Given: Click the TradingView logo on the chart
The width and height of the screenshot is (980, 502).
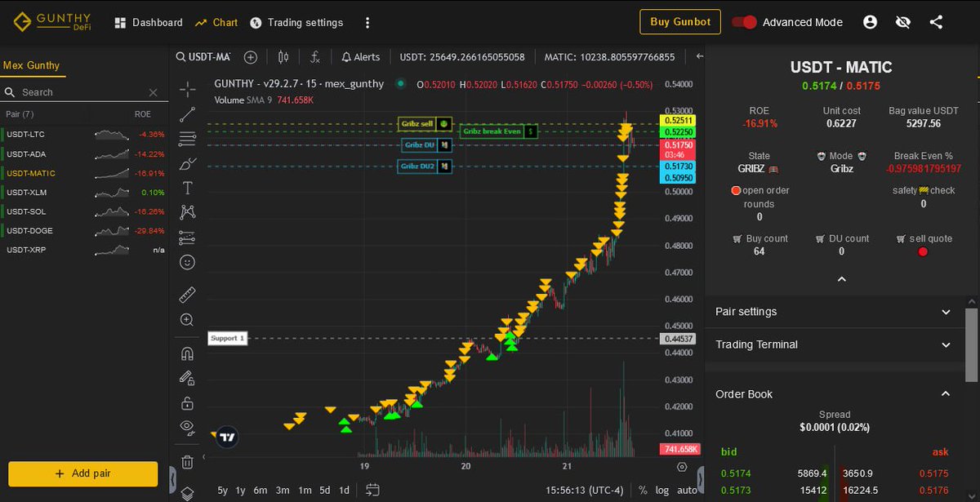Looking at the screenshot, I should pyautogui.click(x=228, y=437).
